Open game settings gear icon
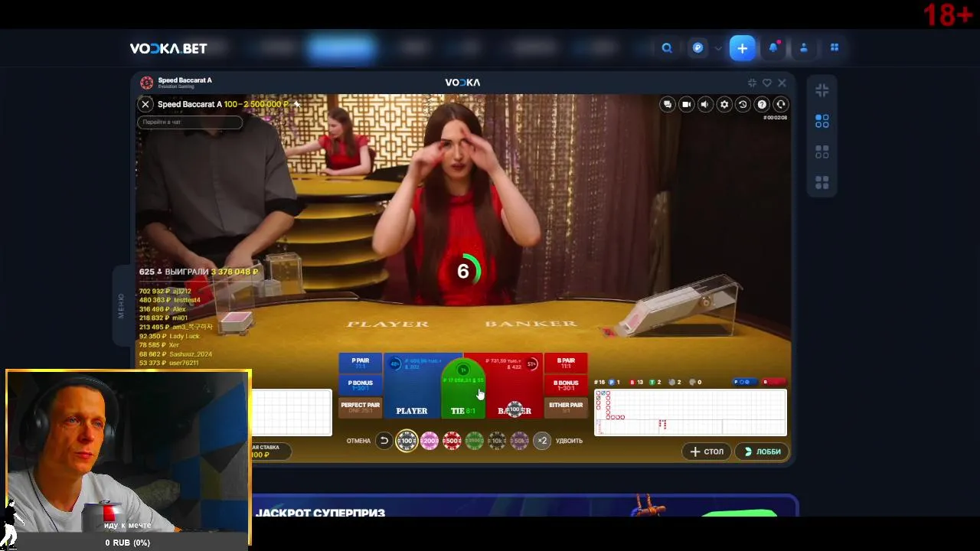The image size is (980, 551). [724, 104]
